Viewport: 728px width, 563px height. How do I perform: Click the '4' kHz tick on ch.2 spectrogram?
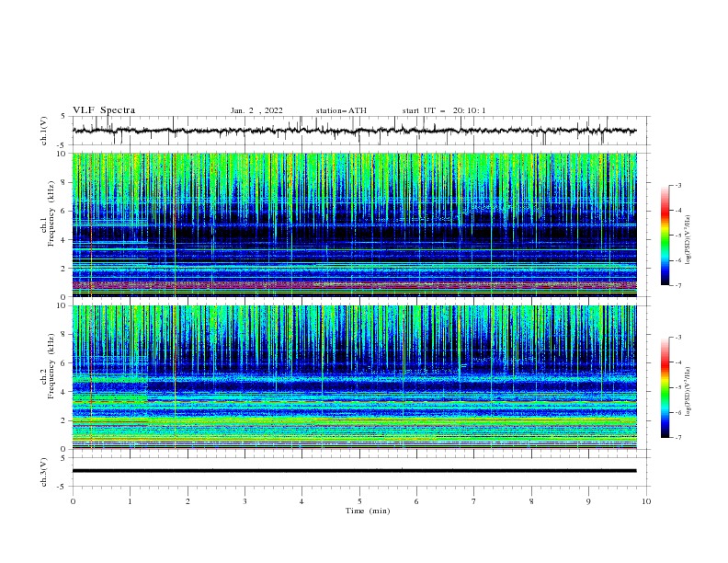tap(64, 392)
